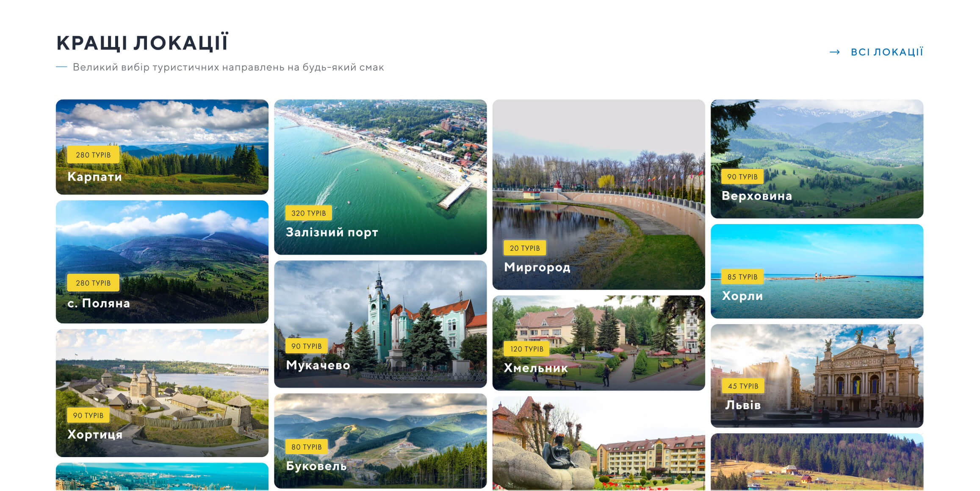Click the с. Поляна location title
The width and height of the screenshot is (980, 491).
tap(98, 303)
